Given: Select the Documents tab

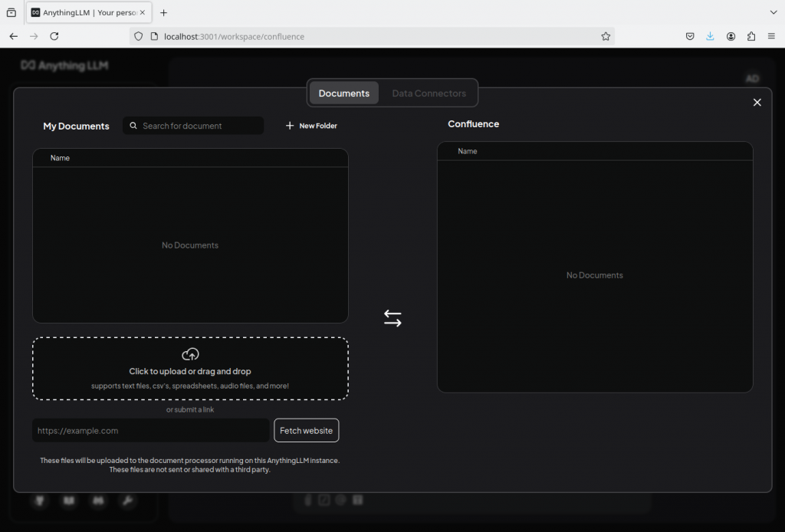Looking at the screenshot, I should click(344, 94).
